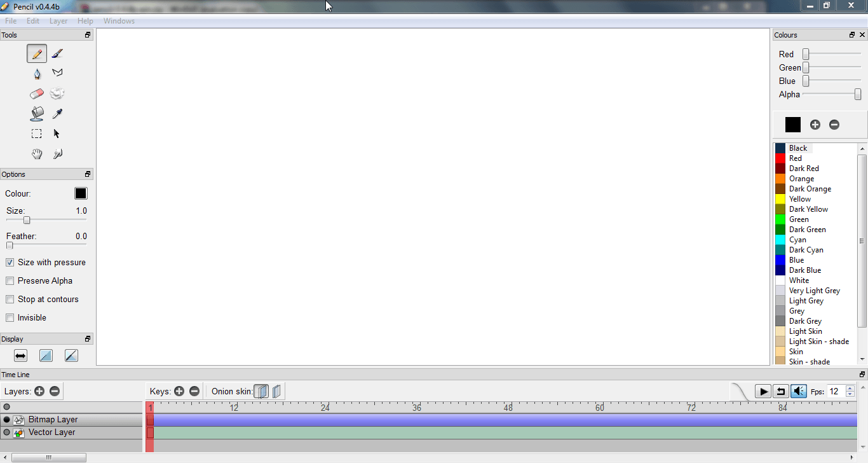Open the Windows menu
This screenshot has width=868, height=463.
119,21
